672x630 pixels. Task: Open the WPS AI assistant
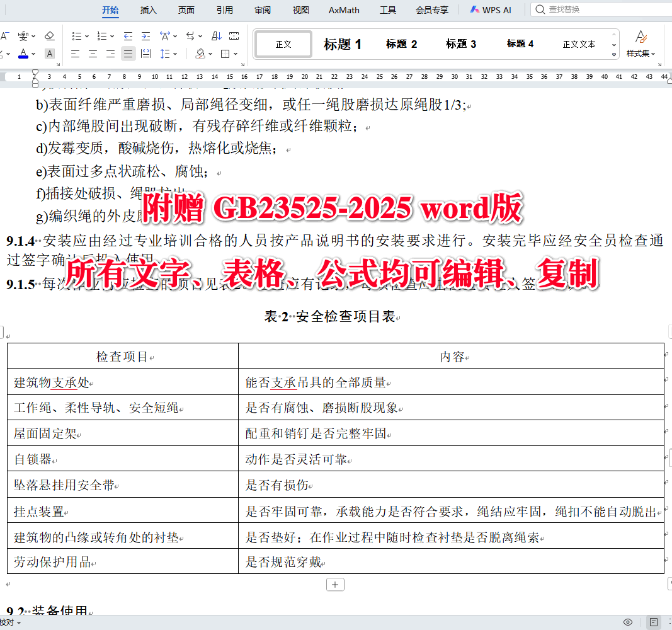point(491,9)
